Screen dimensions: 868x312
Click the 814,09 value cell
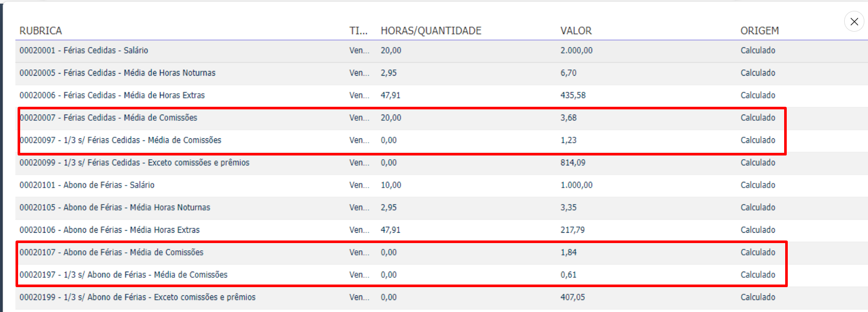(x=573, y=163)
